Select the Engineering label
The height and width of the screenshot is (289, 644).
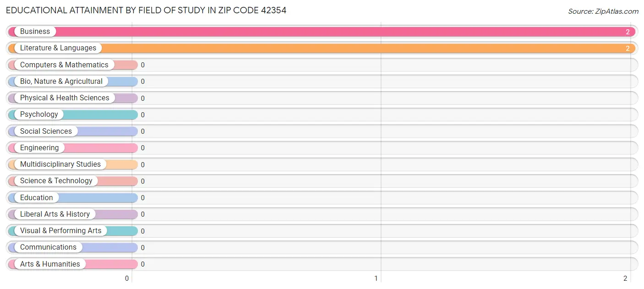39,148
